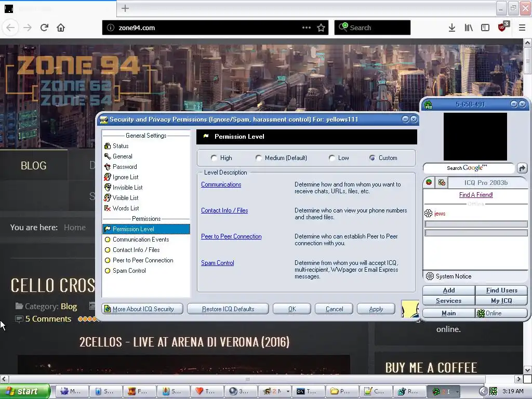The image size is (532, 399).
Task: Click the Ignore List icon
Action: coord(108,177)
